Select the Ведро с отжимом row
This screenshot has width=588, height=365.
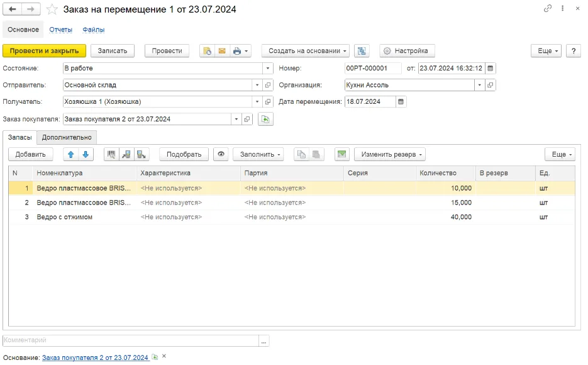click(x=292, y=217)
